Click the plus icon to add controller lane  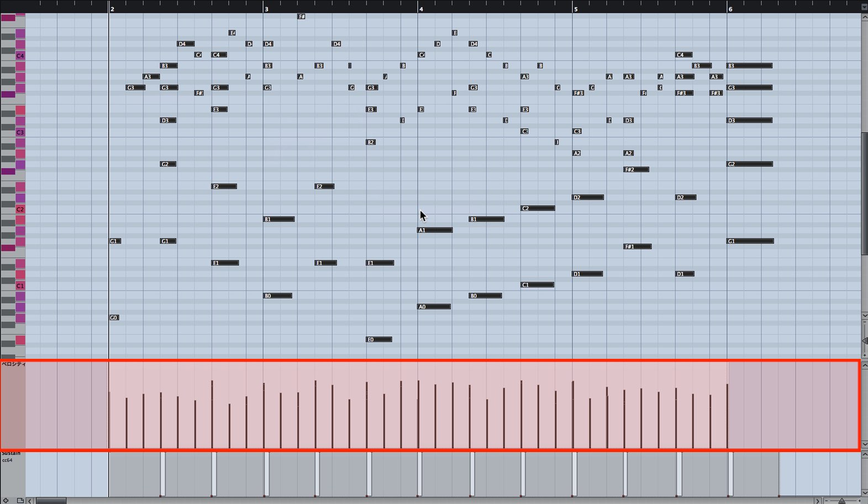tap(6, 500)
